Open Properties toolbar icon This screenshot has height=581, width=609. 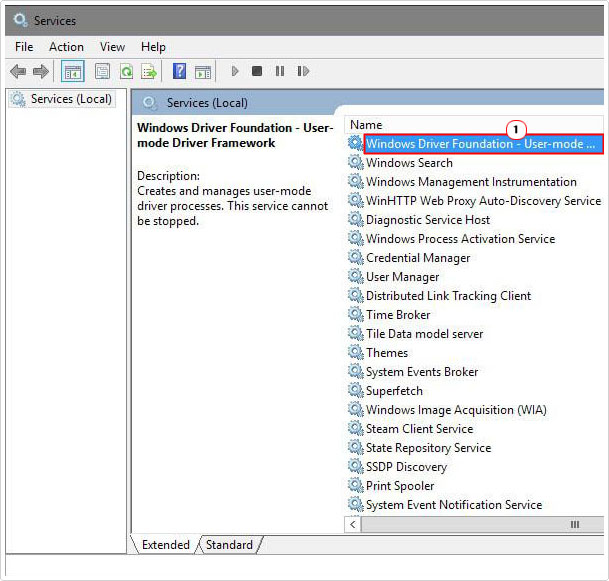coord(102,71)
